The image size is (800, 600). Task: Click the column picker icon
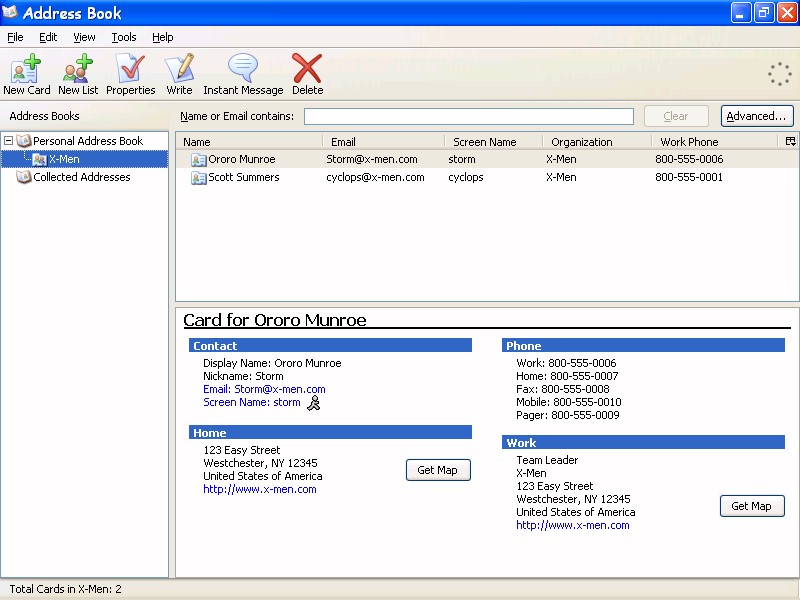[x=791, y=141]
